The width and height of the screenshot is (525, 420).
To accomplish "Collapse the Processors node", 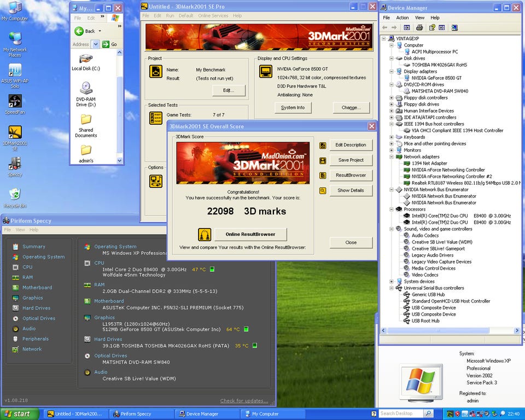I will tap(391, 209).
